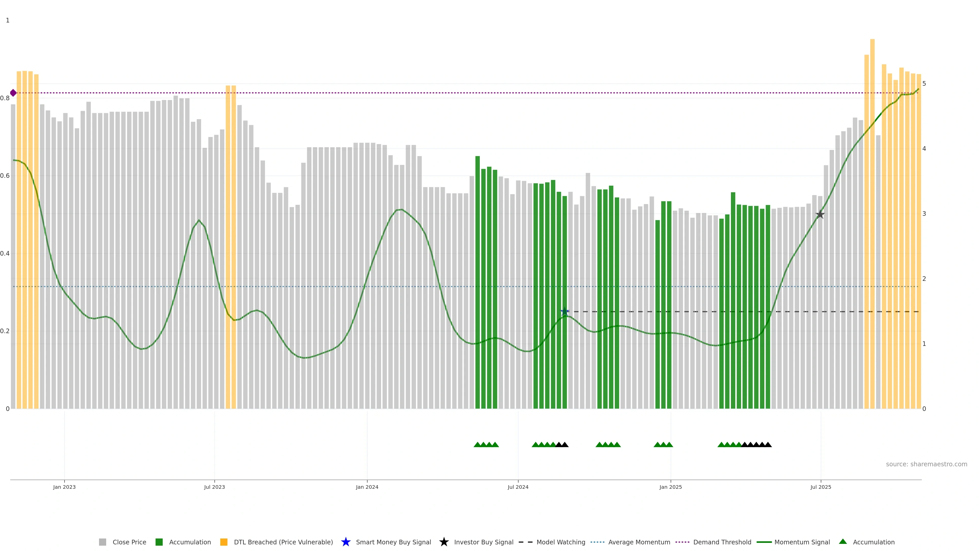Screen dimensions: 980x551
Task: Click the blue Smart Money star on chart
Action: pos(565,311)
